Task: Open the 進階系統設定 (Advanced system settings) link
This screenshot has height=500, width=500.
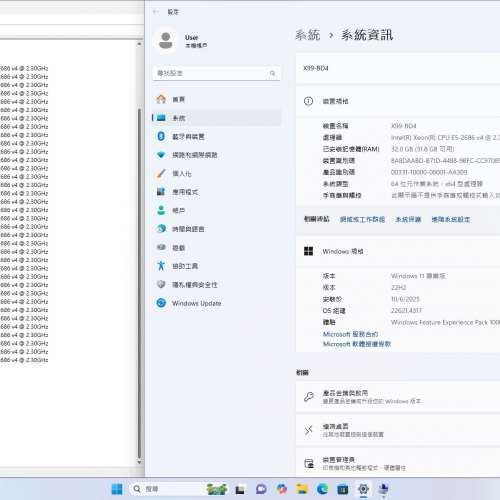Action: (451, 219)
